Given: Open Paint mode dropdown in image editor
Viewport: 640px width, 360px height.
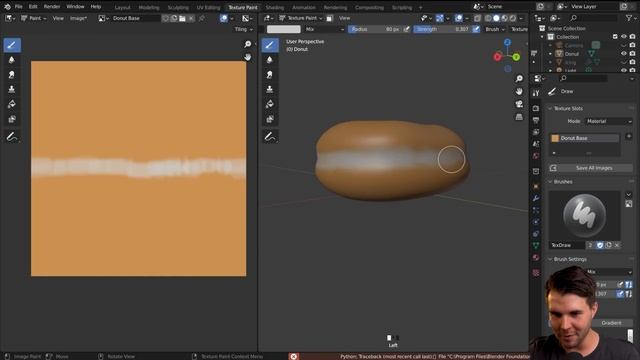Looking at the screenshot, I should point(33,18).
